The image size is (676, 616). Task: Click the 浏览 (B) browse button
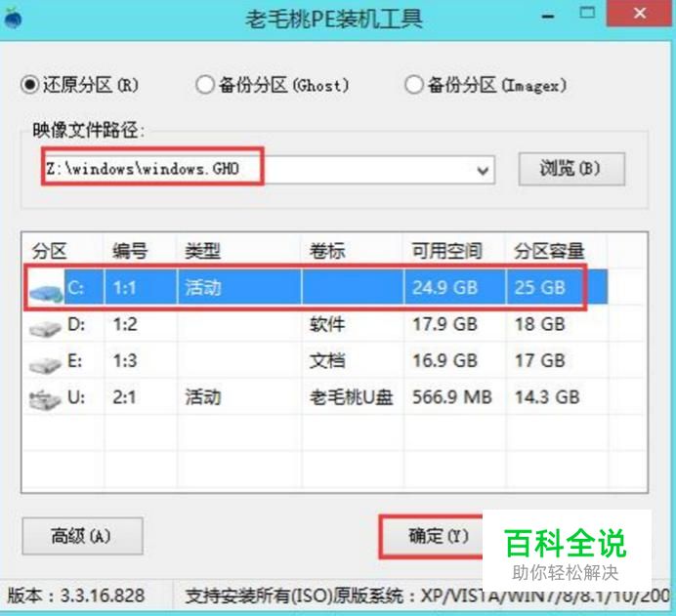pyautogui.click(x=571, y=169)
